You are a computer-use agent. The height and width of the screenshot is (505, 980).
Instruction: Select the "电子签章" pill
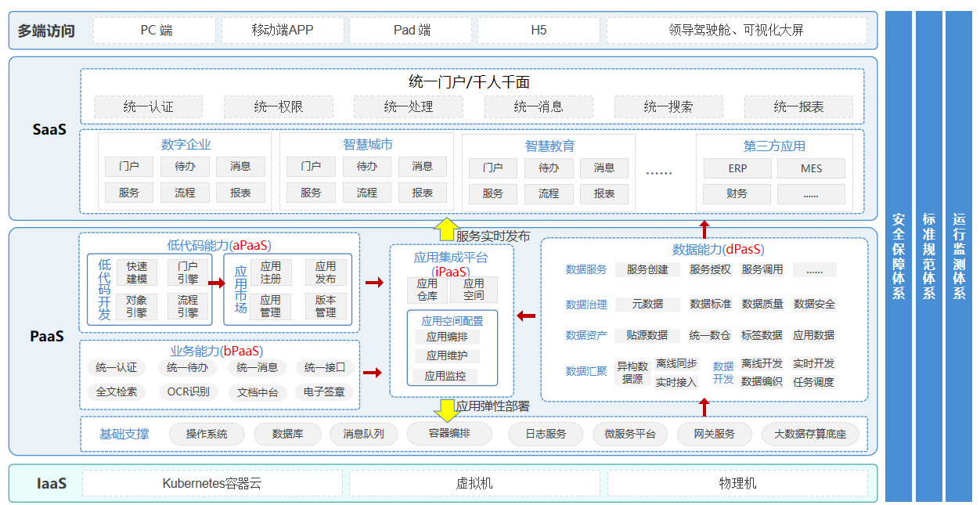325,391
